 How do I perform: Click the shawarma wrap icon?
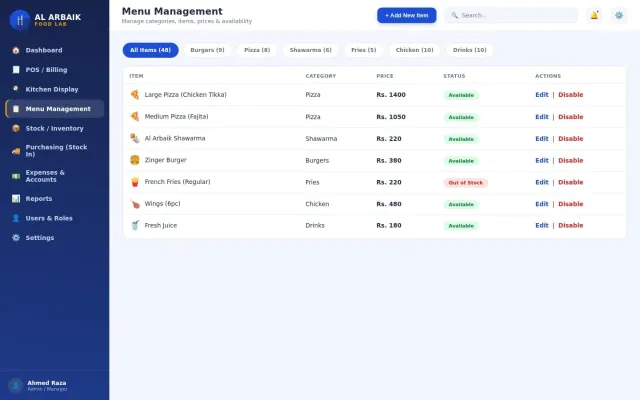pyautogui.click(x=135, y=138)
